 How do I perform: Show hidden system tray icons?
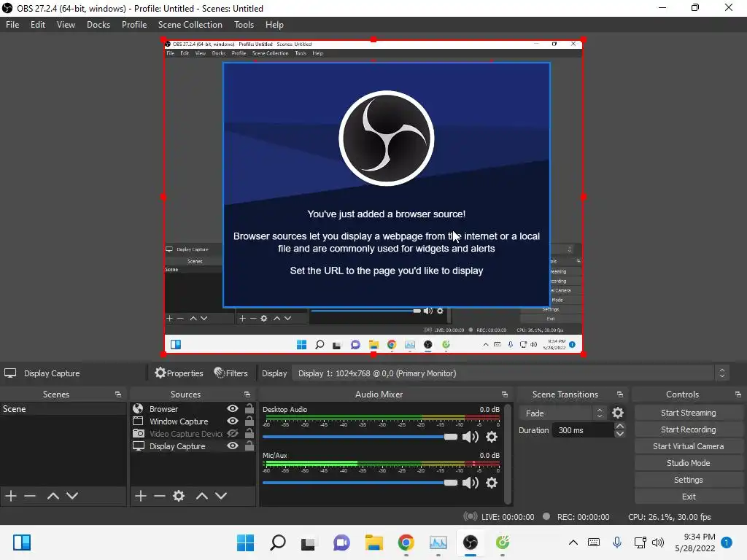pos(573,542)
